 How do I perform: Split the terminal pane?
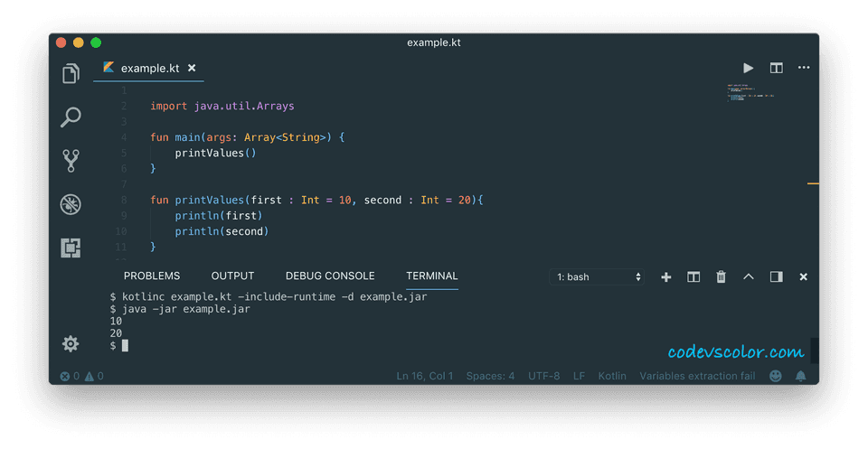[693, 277]
